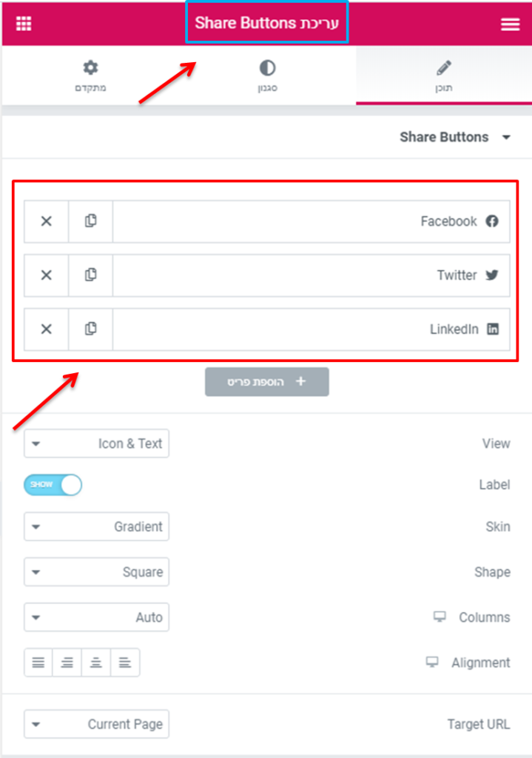Duplicate the LinkedIn share item

coord(90,329)
